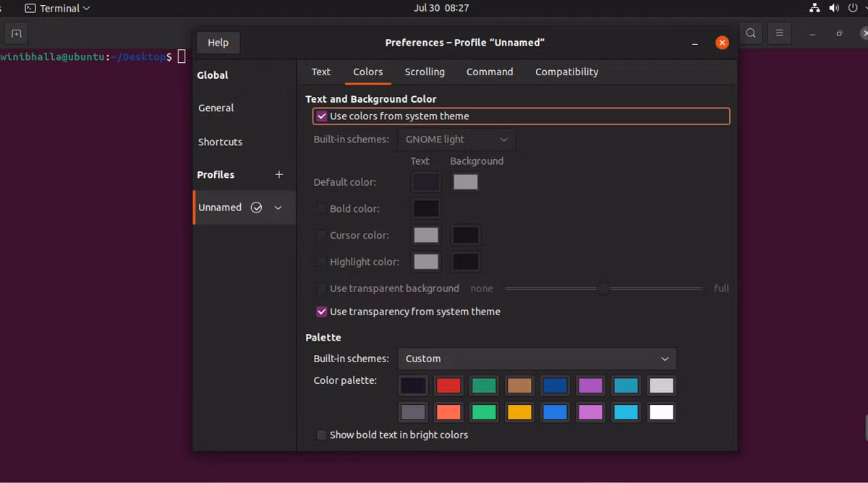Click the terminal prompt winibhalla@ubuntu
Viewport: 868px width, 483px height.
[53, 56]
